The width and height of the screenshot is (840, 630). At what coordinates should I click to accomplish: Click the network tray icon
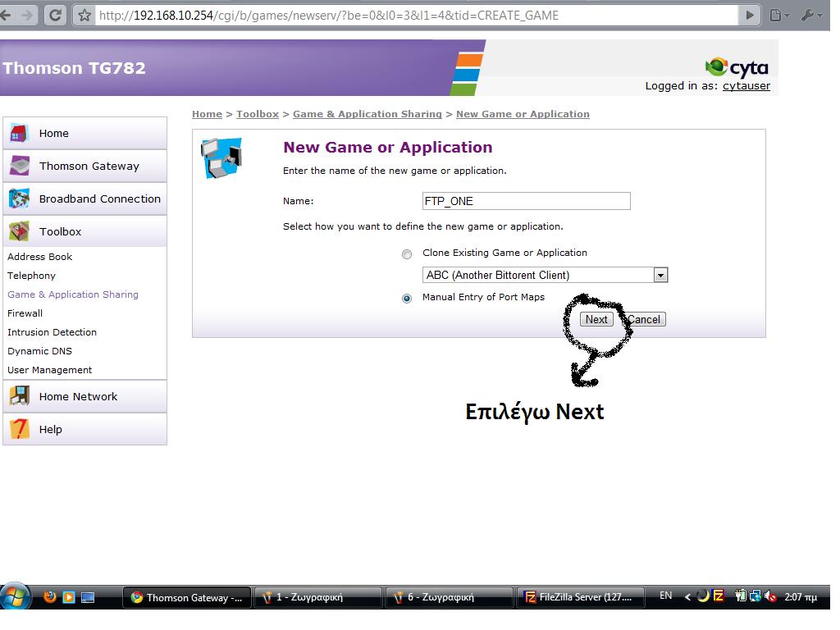(x=756, y=596)
